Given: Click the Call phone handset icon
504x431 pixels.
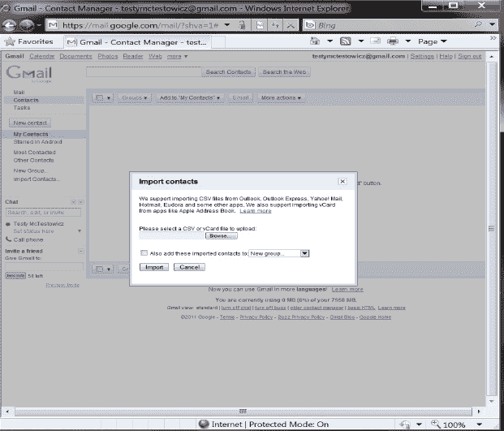Looking at the screenshot, I should coord(8,239).
